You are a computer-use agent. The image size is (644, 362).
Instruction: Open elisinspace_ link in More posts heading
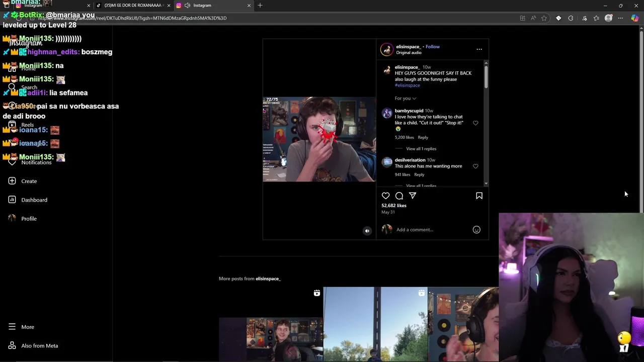(x=268, y=279)
